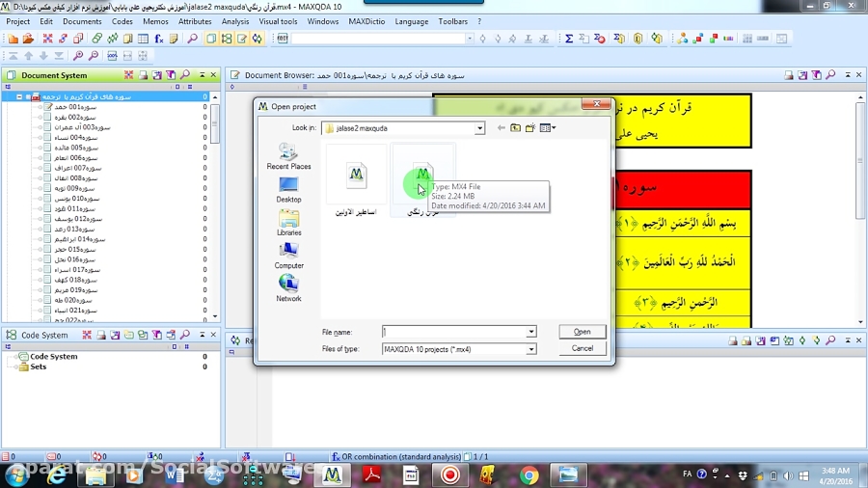The width and height of the screenshot is (868, 488).
Task: Select Code System root in code tree
Action: point(53,356)
